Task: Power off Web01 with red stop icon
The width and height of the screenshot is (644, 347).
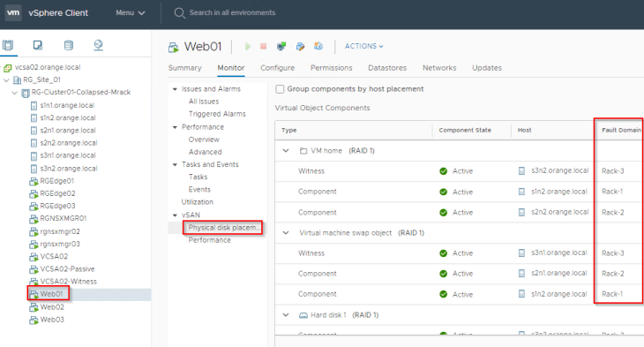Action: (263, 47)
